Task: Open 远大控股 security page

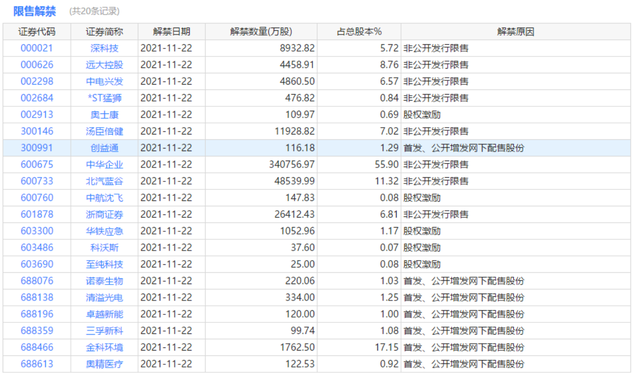Action: [x=104, y=65]
